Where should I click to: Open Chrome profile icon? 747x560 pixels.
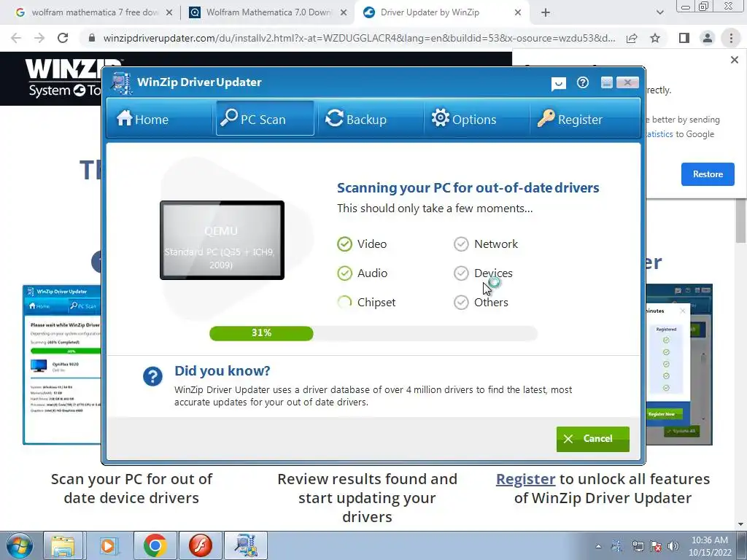[x=708, y=38]
